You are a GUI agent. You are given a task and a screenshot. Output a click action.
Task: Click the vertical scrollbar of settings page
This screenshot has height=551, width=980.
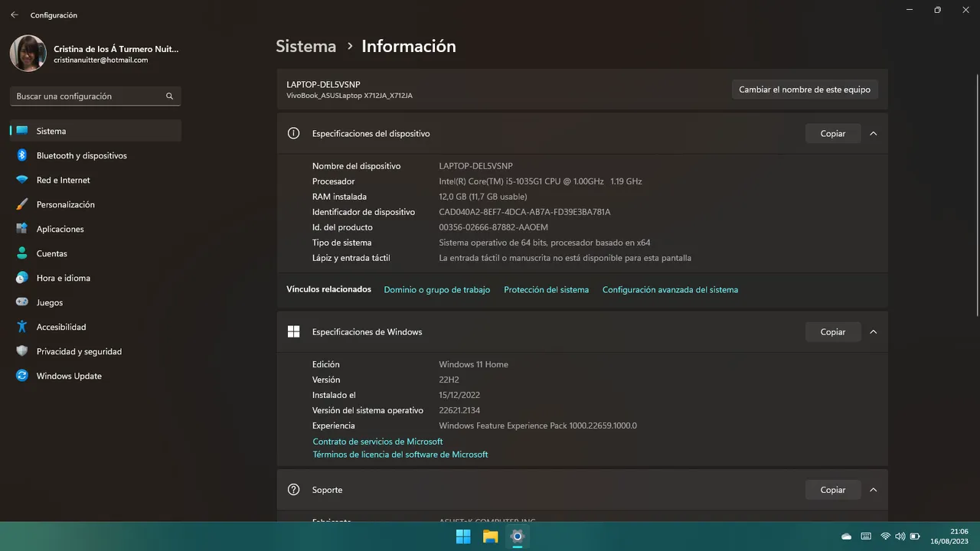click(976, 194)
